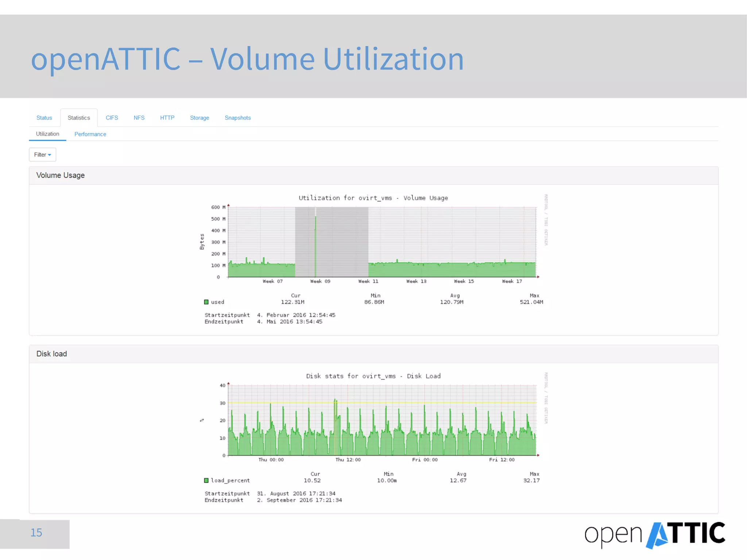
Task: Click the Disk Load chart title
Action: 373,376
